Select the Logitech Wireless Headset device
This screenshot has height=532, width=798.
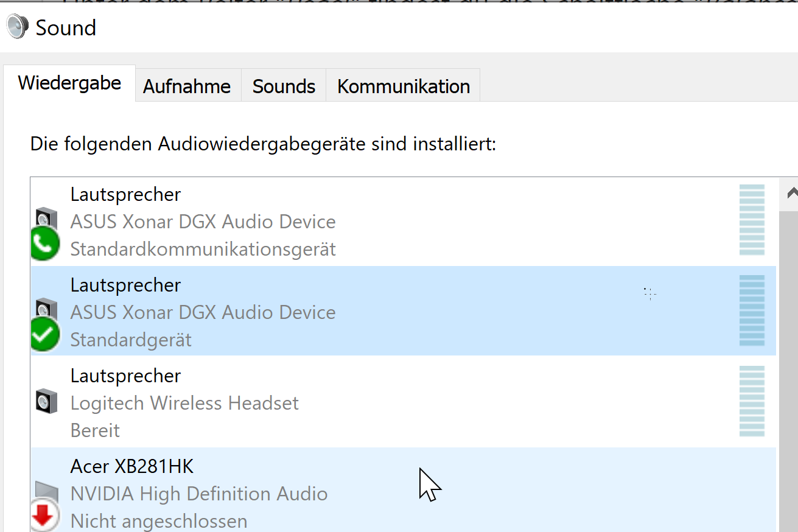[x=365, y=402]
